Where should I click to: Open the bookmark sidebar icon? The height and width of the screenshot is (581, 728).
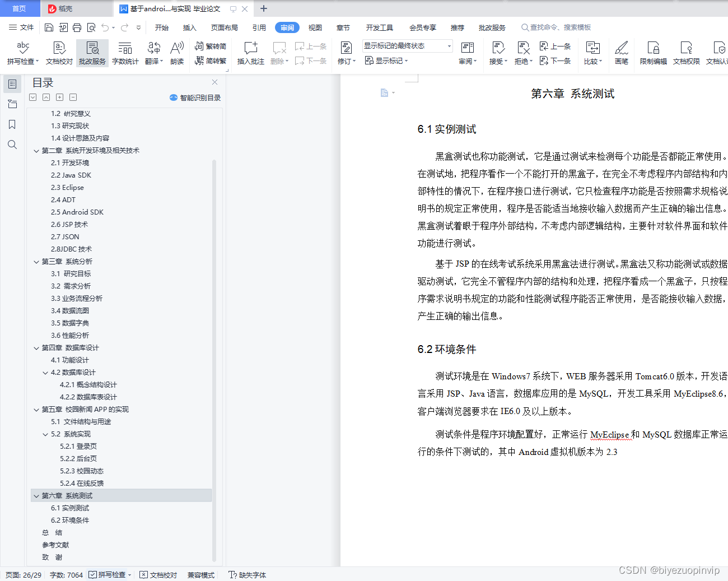pos(12,124)
